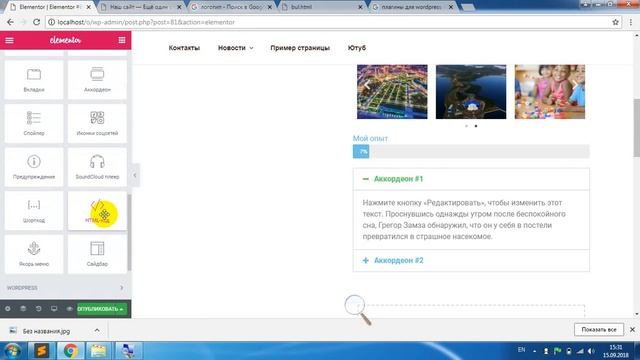Image resolution: width=640 pixels, height=360 pixels.
Task: Bookmark page with star icon
Action: [615, 22]
